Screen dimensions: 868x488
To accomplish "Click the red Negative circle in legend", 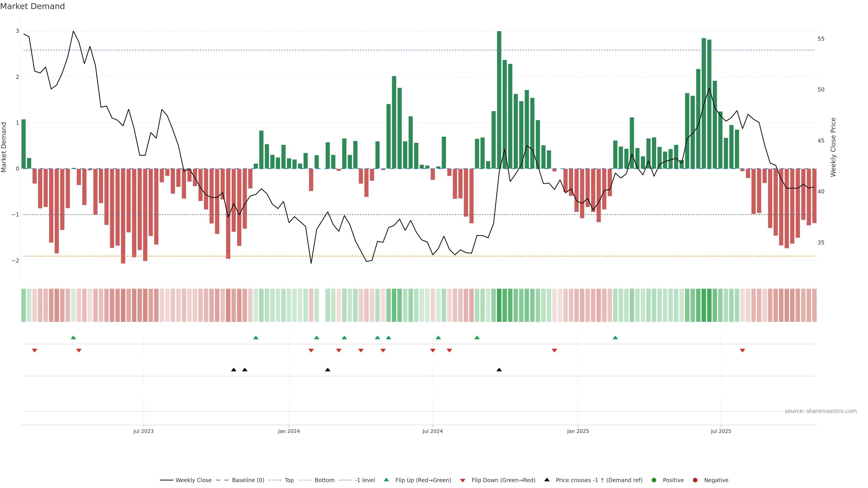I will pos(695,480).
